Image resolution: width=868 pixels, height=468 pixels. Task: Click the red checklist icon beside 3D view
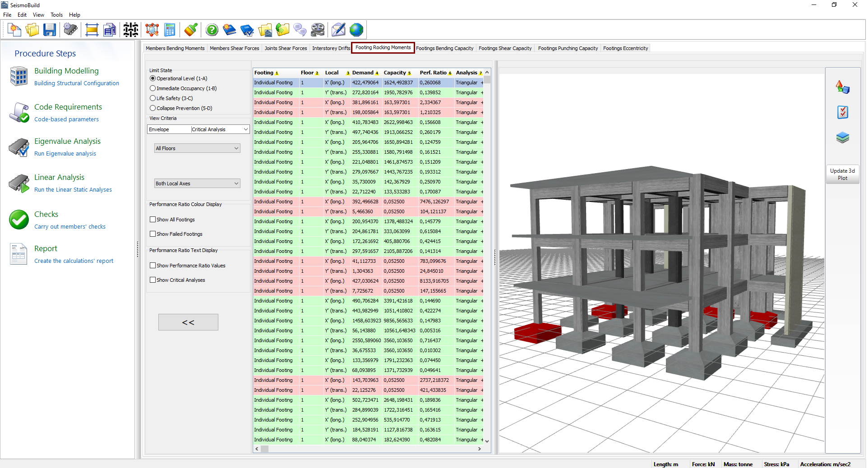tap(842, 112)
